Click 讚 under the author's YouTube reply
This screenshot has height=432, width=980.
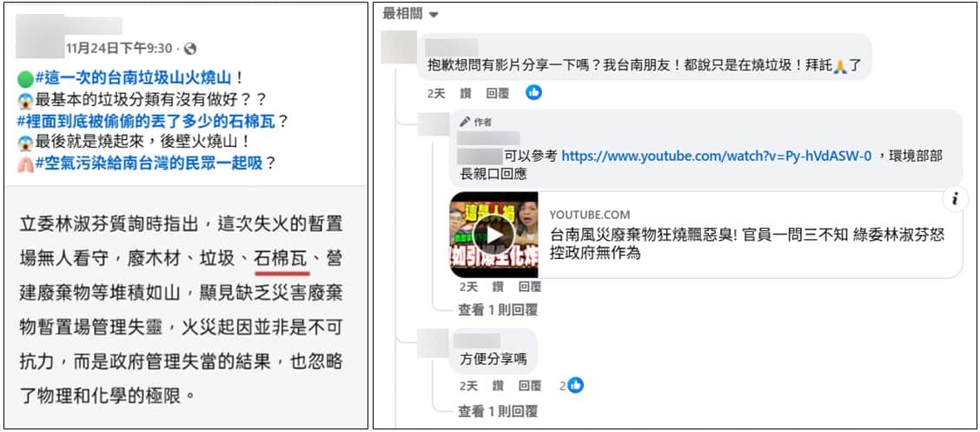[x=498, y=287]
